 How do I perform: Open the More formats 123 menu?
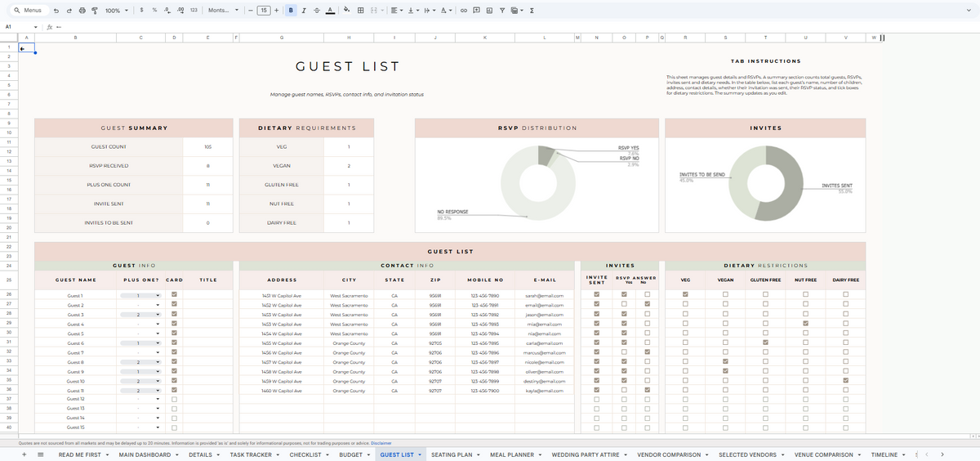[194, 10]
